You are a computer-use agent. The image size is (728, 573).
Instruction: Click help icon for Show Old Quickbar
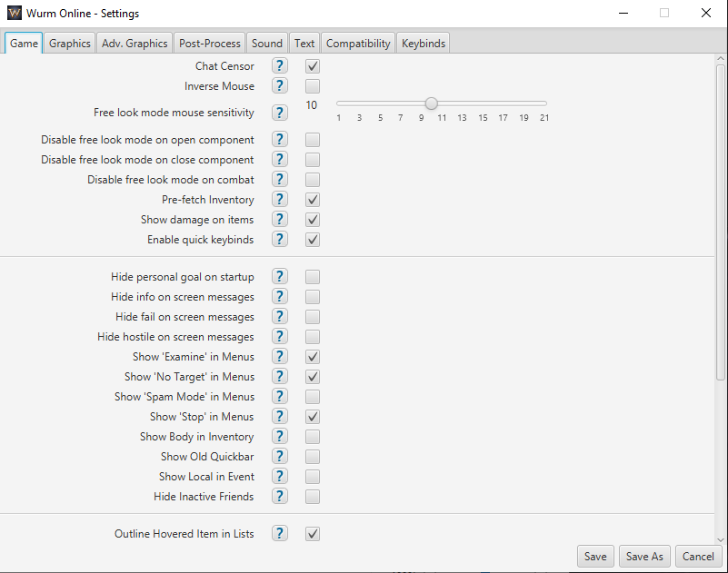tap(280, 457)
